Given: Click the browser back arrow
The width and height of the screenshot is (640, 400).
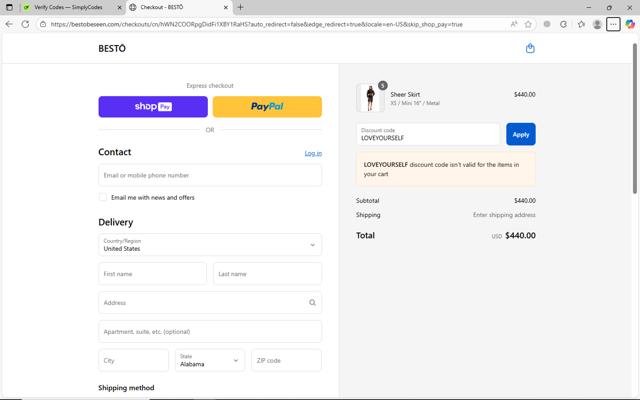Looking at the screenshot, I should pyautogui.click(x=9, y=24).
